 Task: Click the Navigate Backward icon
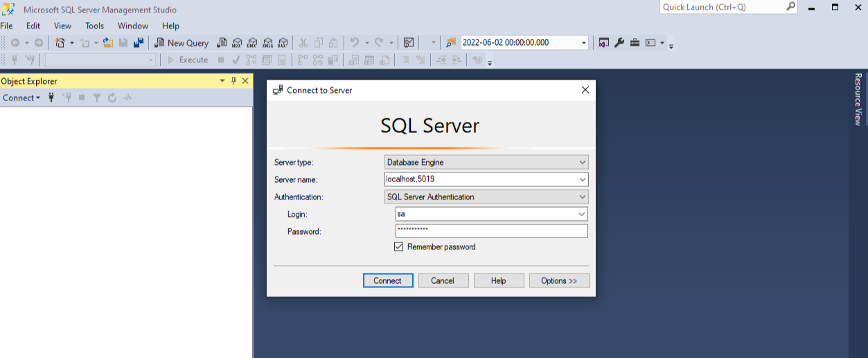coord(15,43)
